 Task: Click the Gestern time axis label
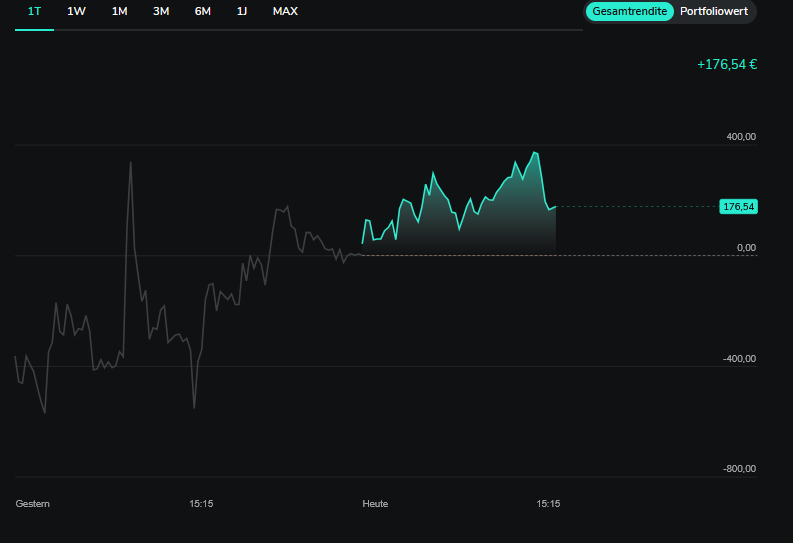32,504
